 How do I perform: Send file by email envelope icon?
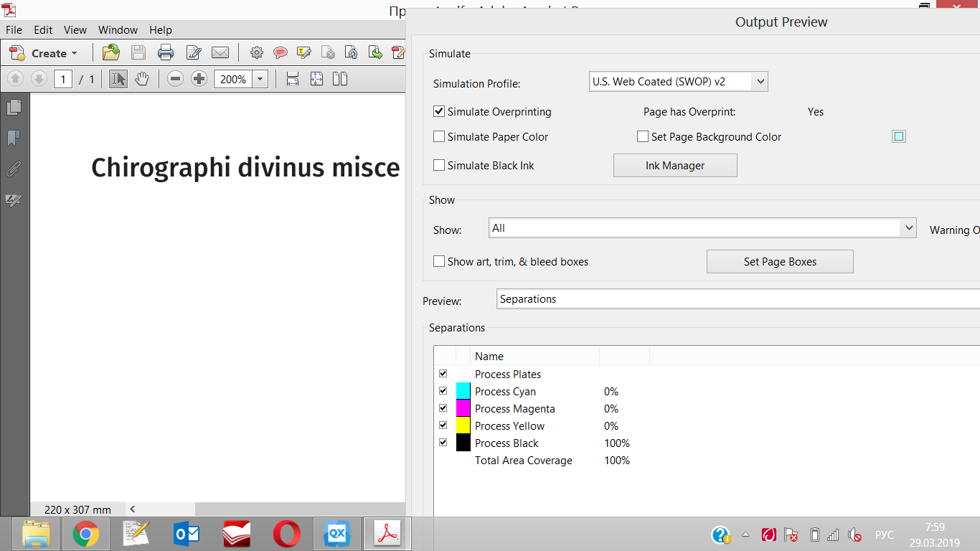[x=220, y=52]
